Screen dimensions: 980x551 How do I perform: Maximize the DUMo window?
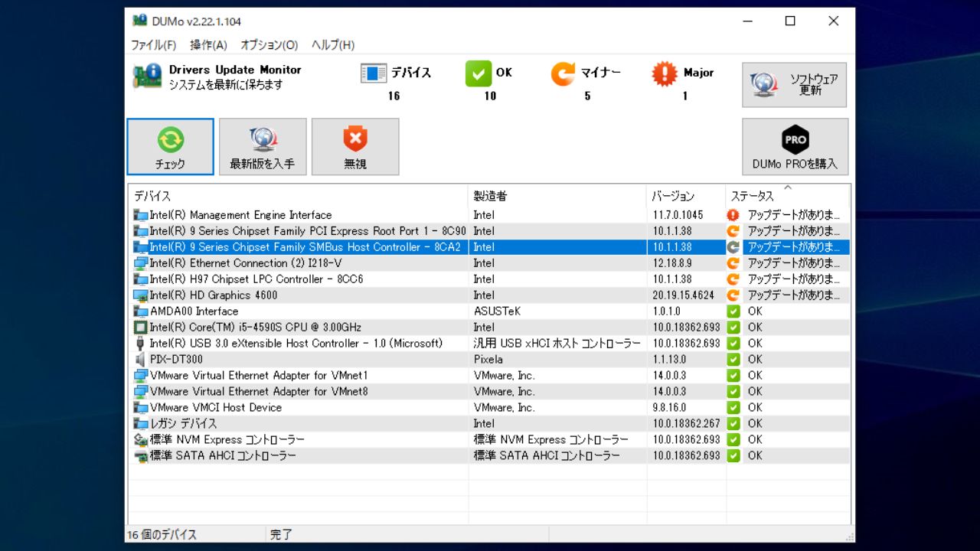pos(790,21)
